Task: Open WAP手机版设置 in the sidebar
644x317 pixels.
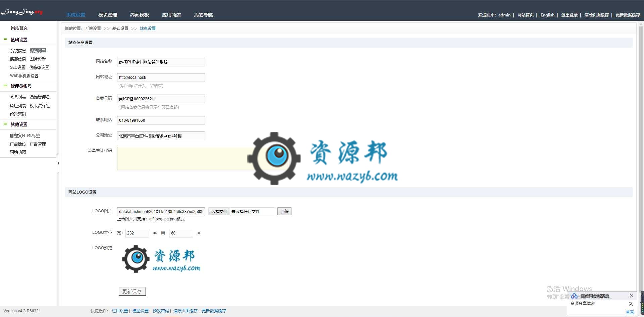Action: click(x=24, y=76)
